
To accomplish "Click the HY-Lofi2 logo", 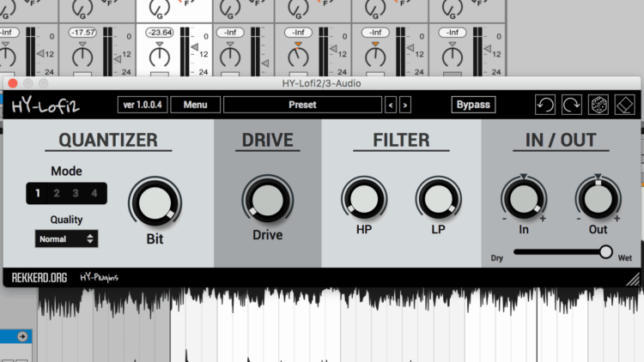I will point(46,106).
